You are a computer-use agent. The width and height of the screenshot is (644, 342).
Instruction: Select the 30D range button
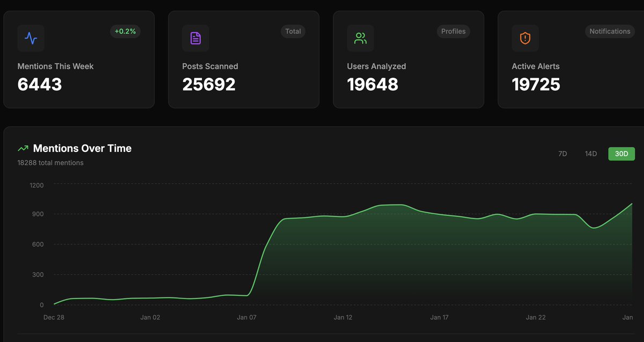pyautogui.click(x=621, y=154)
